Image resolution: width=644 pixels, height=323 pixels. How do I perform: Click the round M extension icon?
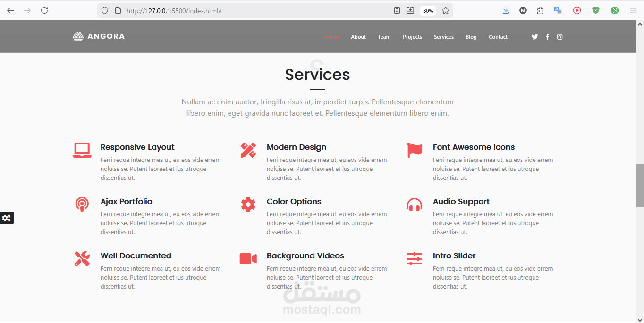[x=523, y=10]
